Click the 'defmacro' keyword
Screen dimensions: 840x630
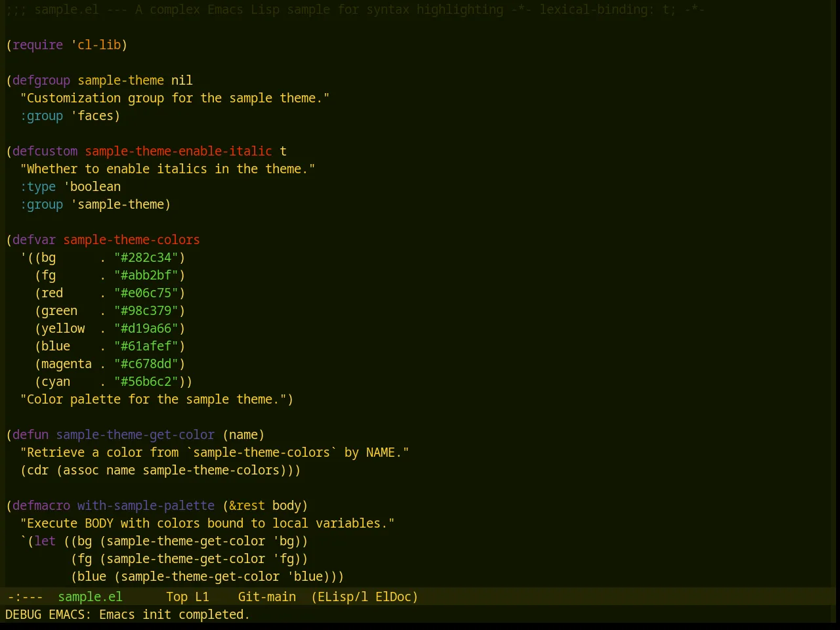[x=41, y=505]
